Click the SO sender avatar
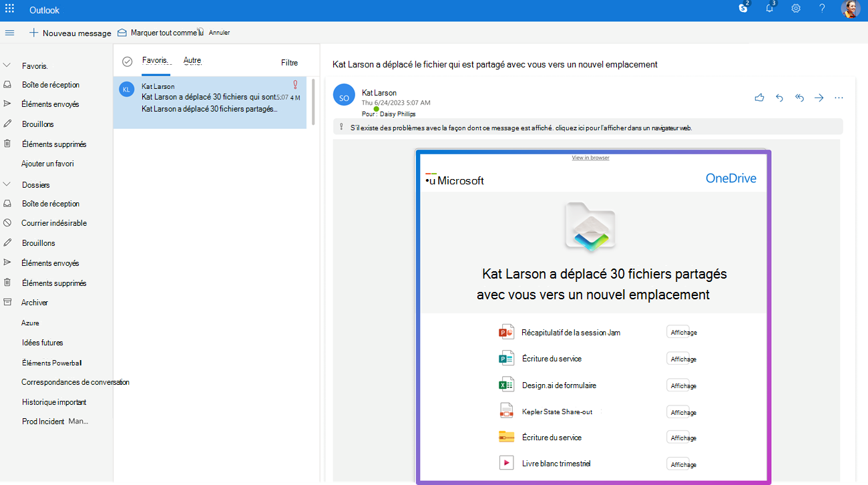The width and height of the screenshot is (868, 485). pos(344,95)
